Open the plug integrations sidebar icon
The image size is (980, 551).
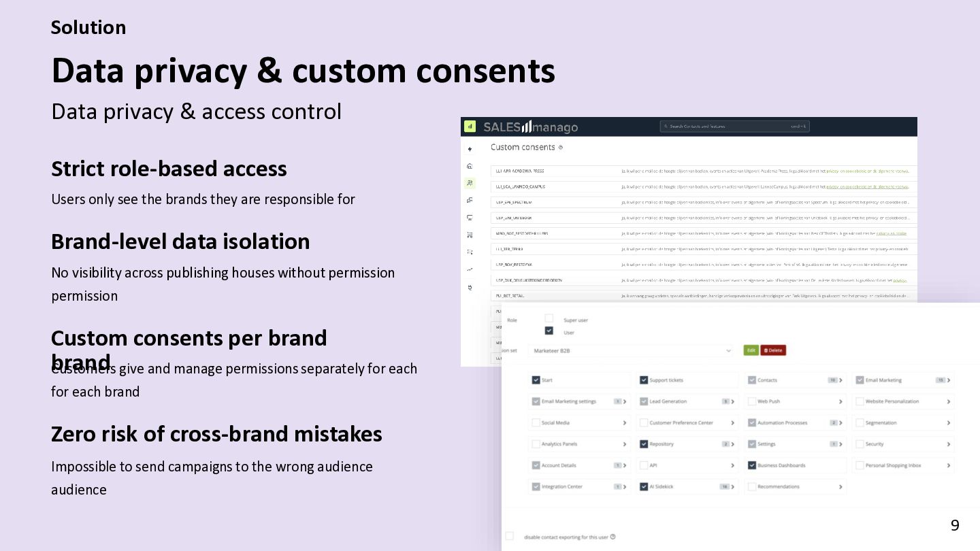tap(470, 288)
